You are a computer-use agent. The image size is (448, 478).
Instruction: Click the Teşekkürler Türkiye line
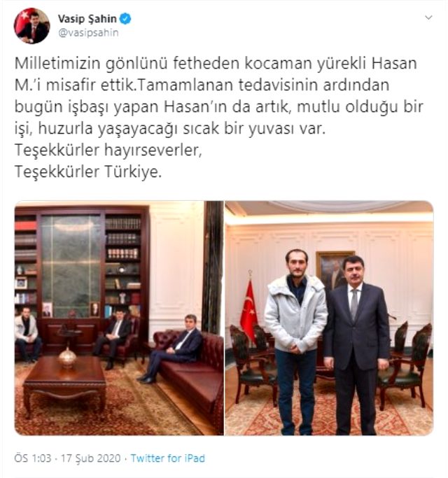coord(87,171)
